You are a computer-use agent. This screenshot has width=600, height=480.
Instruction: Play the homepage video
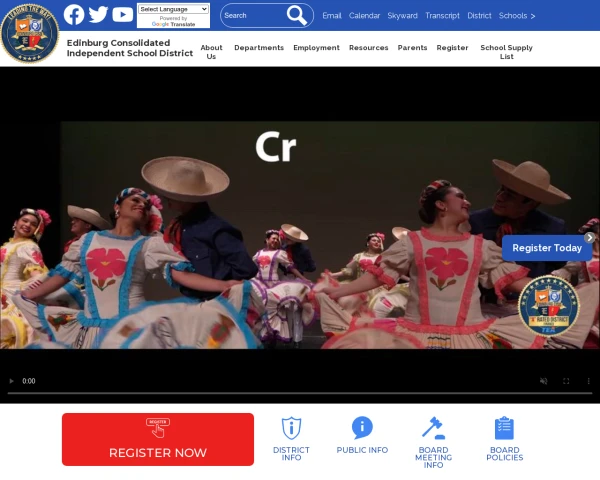[11, 381]
